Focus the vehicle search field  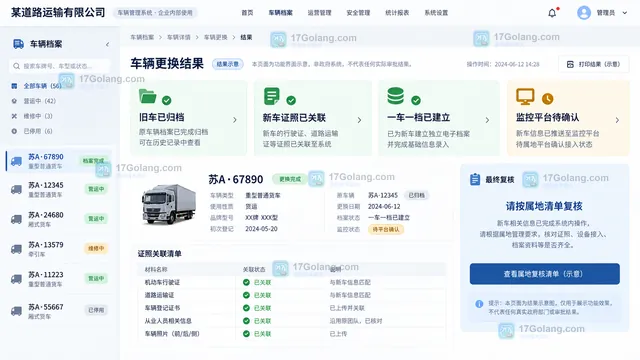pyautogui.click(x=60, y=66)
